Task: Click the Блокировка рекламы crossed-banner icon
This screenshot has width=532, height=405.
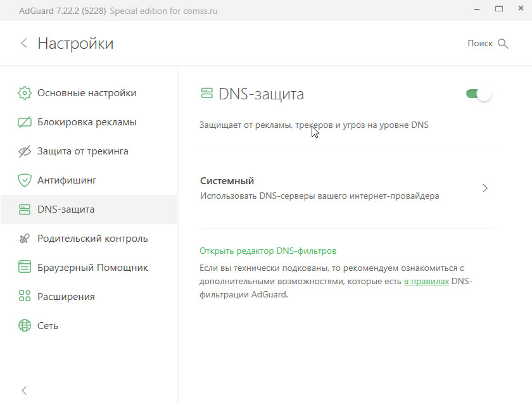Action: pos(25,122)
